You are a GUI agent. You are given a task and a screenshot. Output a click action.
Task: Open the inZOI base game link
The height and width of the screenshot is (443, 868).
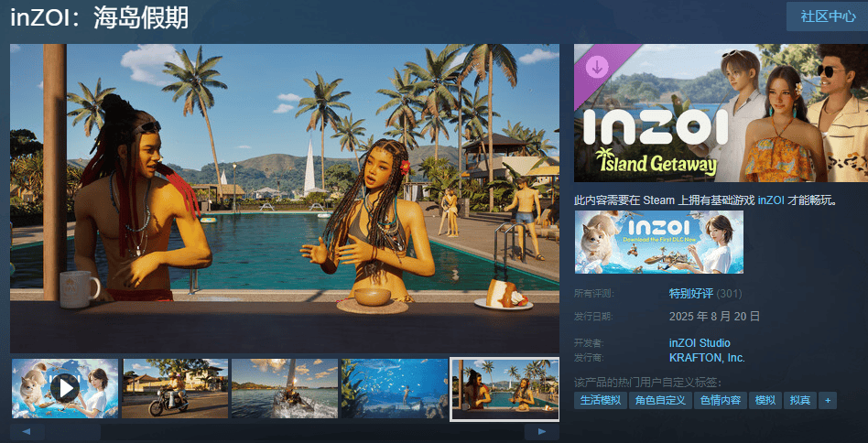point(771,200)
